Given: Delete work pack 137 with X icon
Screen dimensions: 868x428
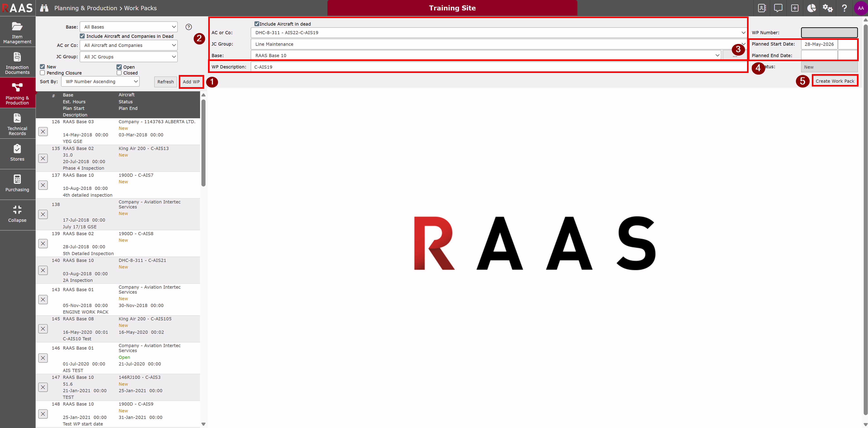Looking at the screenshot, I should (43, 185).
